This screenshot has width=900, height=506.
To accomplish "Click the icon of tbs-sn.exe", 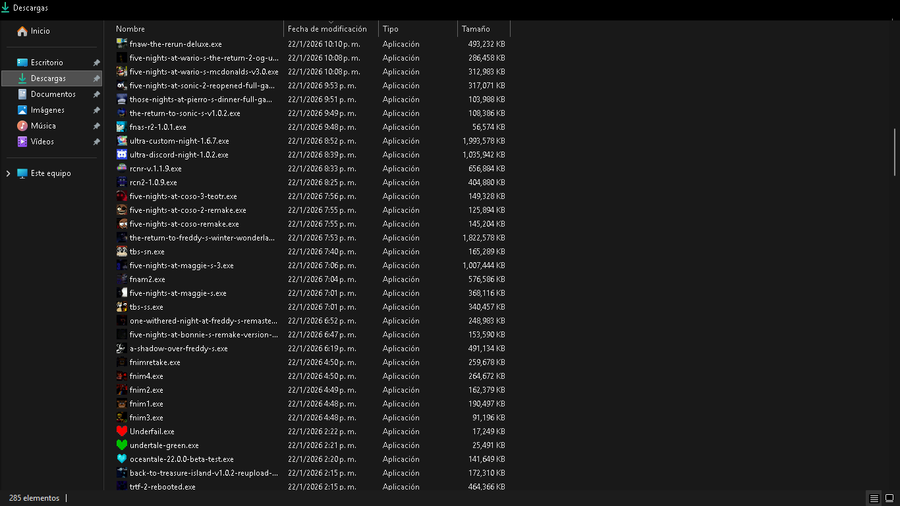I will pos(122,251).
